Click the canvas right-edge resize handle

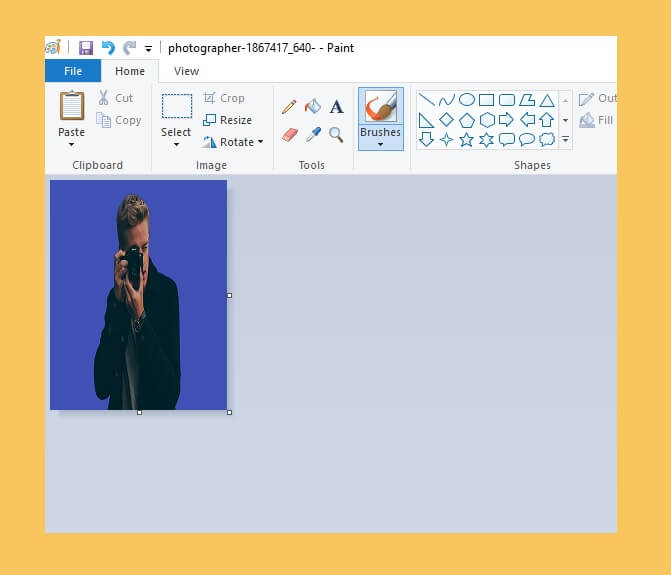(x=230, y=295)
